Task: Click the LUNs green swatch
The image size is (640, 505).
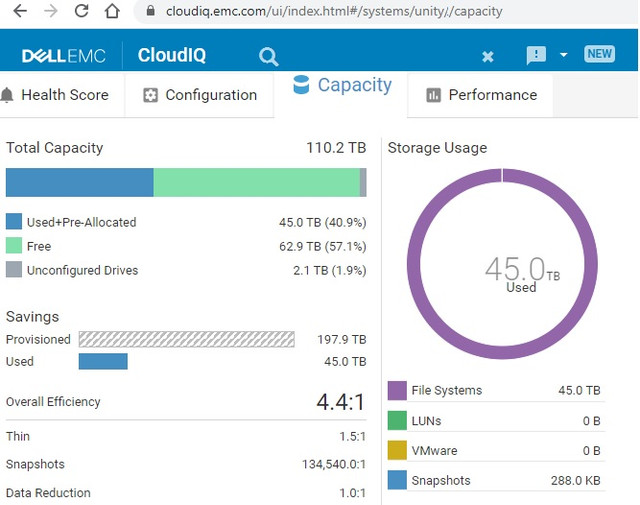Action: click(397, 420)
